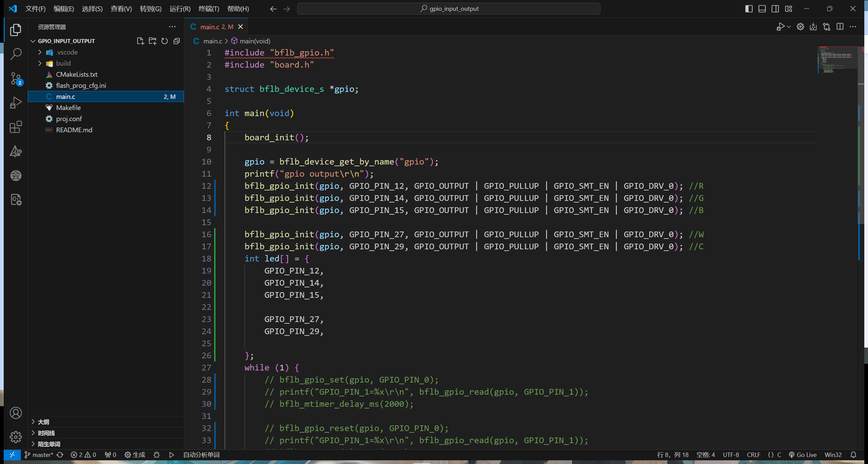Open the dropdown arrow next to run icon
This screenshot has width=868, height=464.
[x=788, y=27]
